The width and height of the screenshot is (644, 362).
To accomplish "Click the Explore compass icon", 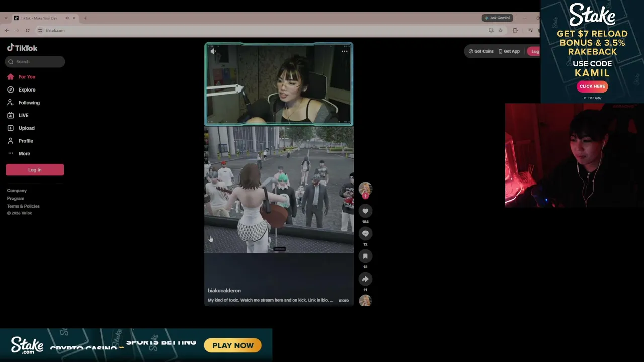I will pyautogui.click(x=11, y=89).
